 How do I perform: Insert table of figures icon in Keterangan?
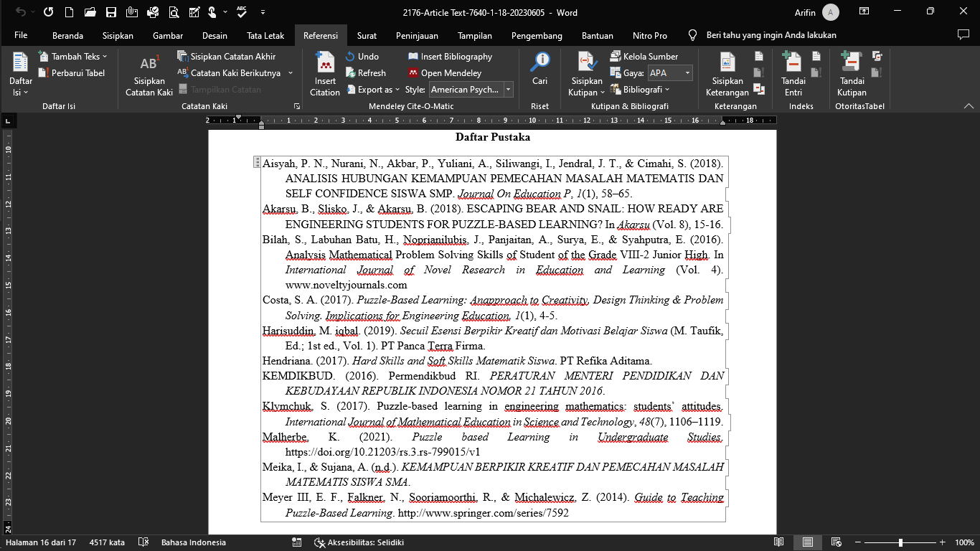759,56
